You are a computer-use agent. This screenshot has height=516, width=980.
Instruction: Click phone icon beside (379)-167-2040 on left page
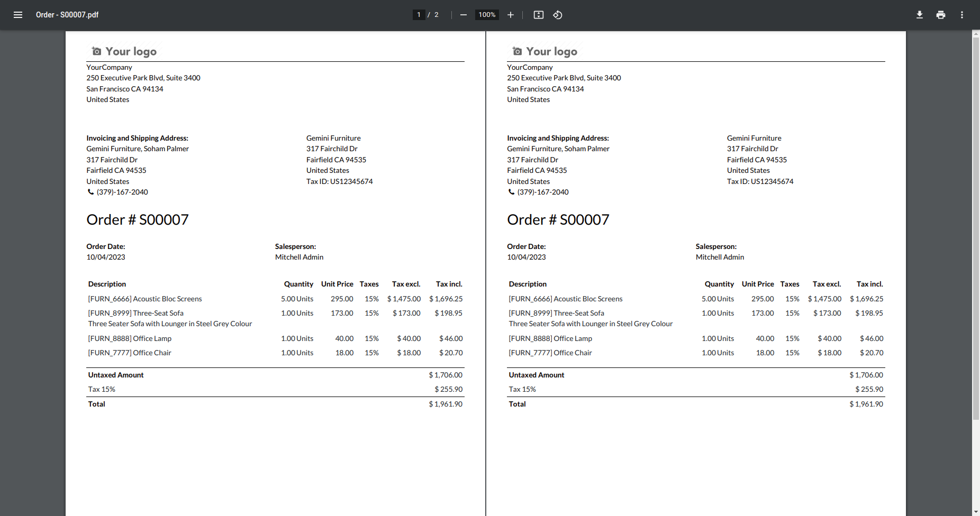(90, 192)
